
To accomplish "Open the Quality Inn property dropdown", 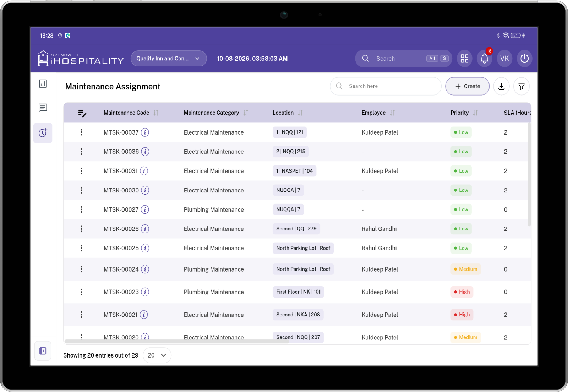I will pos(169,59).
